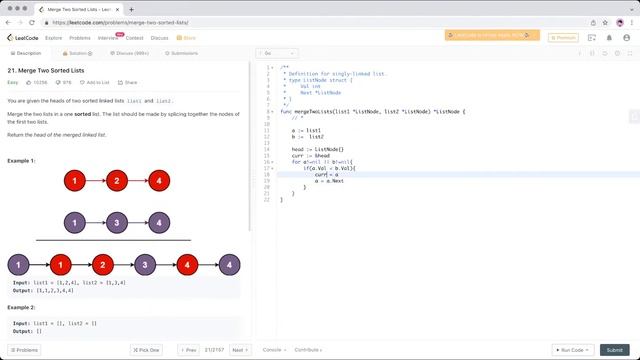The height and width of the screenshot is (360, 640).
Task: Click the browser forward arrow
Action: point(20,23)
